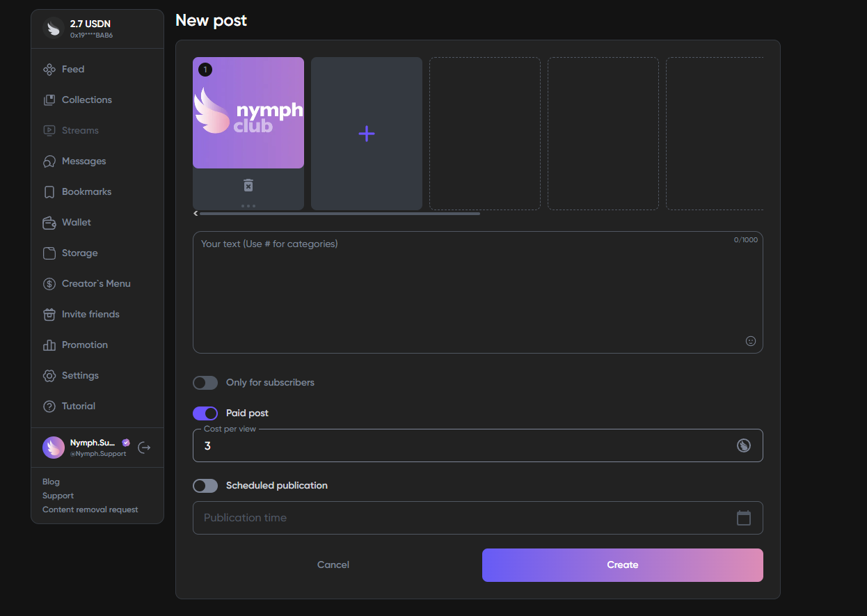Screen dimensions: 867x616
Task: Turn on Scheduled publication toggle
Action: pos(205,486)
